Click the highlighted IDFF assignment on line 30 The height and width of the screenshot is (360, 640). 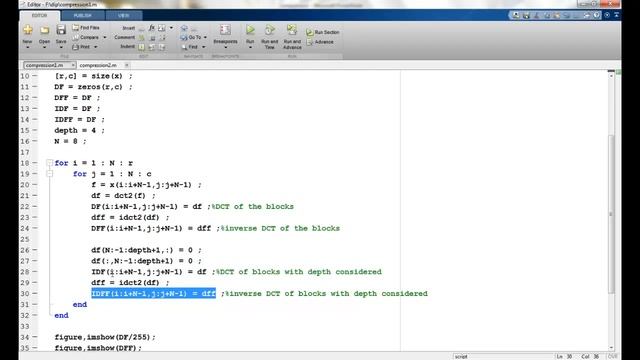coord(153,293)
